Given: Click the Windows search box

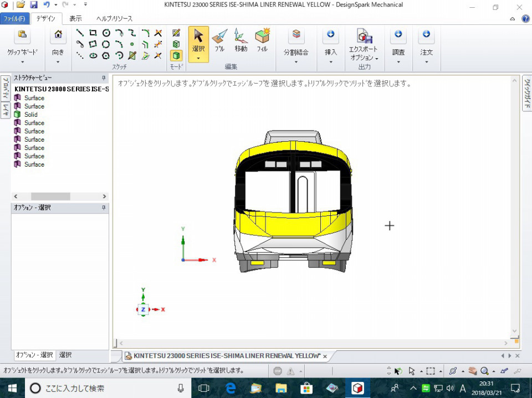Looking at the screenshot, I should [108, 388].
